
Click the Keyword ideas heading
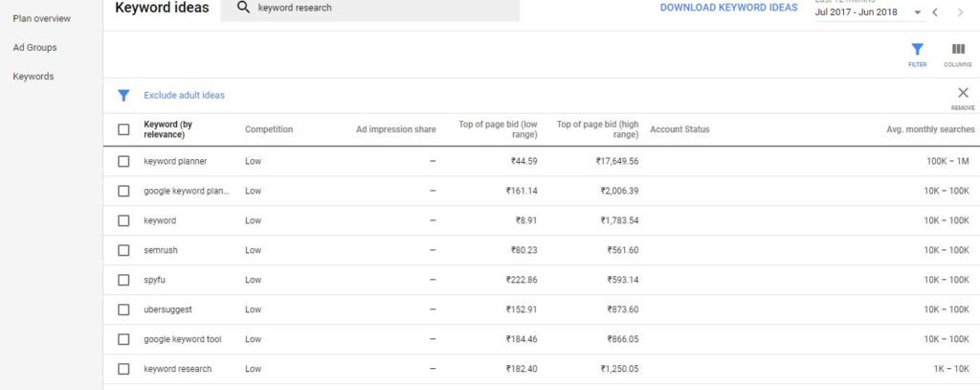coord(163,8)
